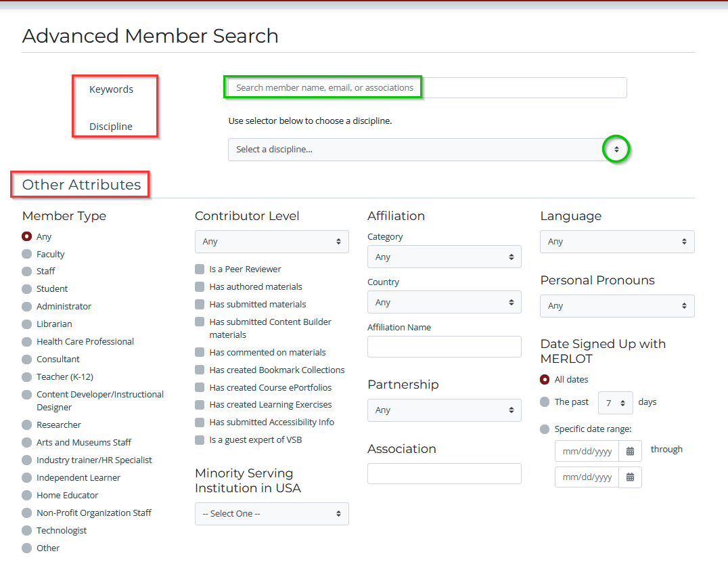Open the Partnership dropdown

click(444, 410)
